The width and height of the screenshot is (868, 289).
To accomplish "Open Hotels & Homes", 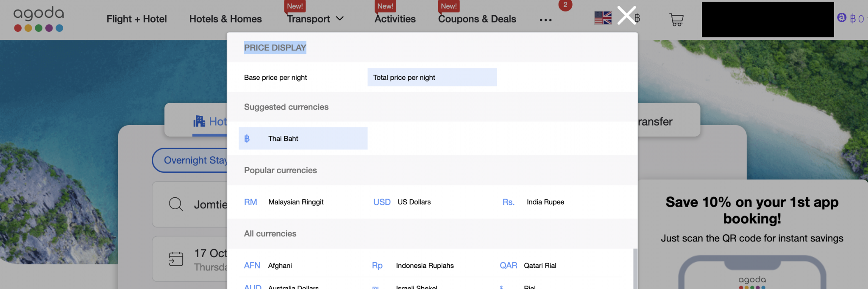I will pos(225,19).
